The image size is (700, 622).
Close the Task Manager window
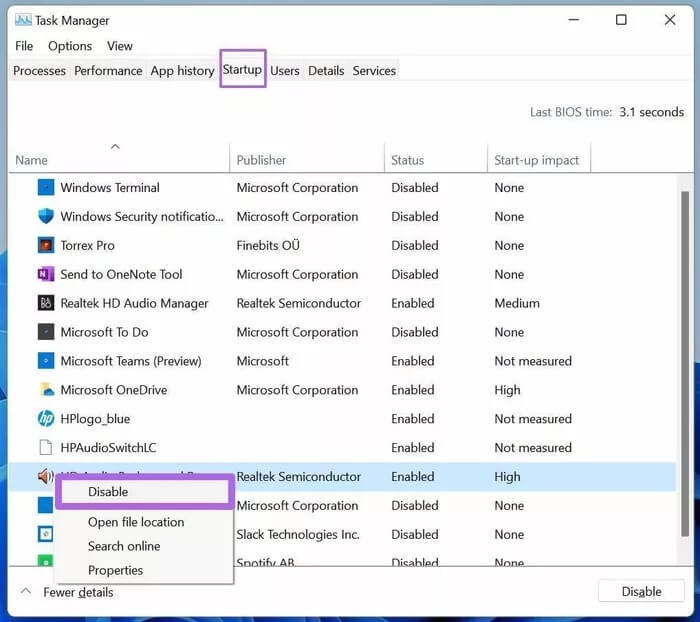tap(670, 20)
